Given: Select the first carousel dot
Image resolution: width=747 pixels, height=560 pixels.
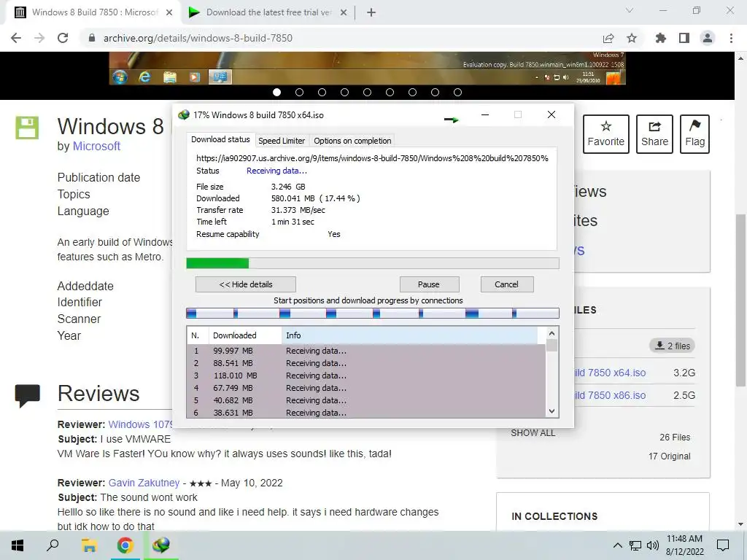Looking at the screenshot, I should pyautogui.click(x=276, y=93).
